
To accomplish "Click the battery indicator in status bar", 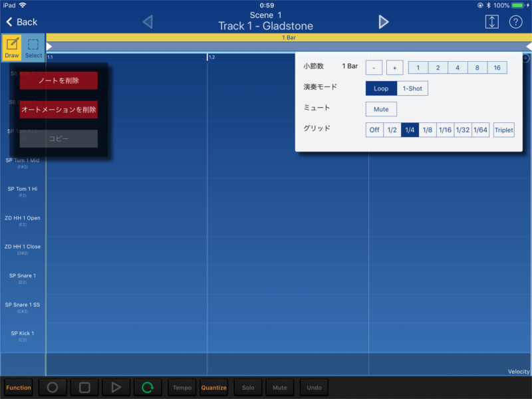I will pos(517,5).
